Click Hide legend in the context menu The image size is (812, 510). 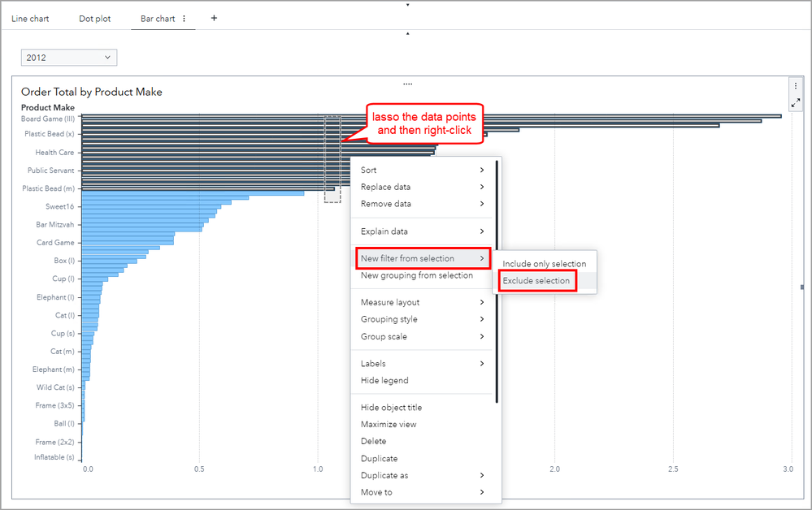(x=384, y=380)
